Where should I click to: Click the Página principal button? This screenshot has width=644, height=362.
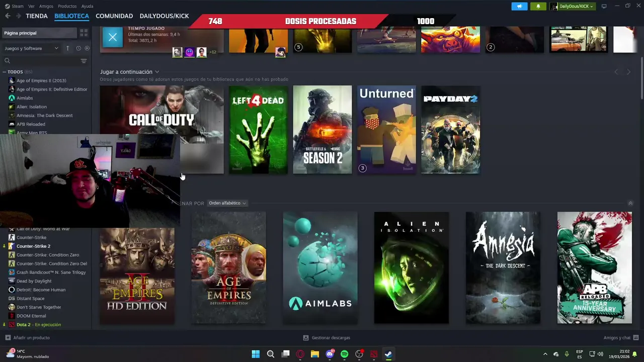pos(39,33)
